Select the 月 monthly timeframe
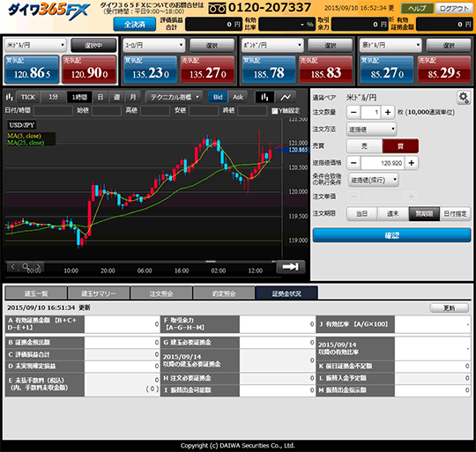The image size is (476, 452). (x=133, y=97)
